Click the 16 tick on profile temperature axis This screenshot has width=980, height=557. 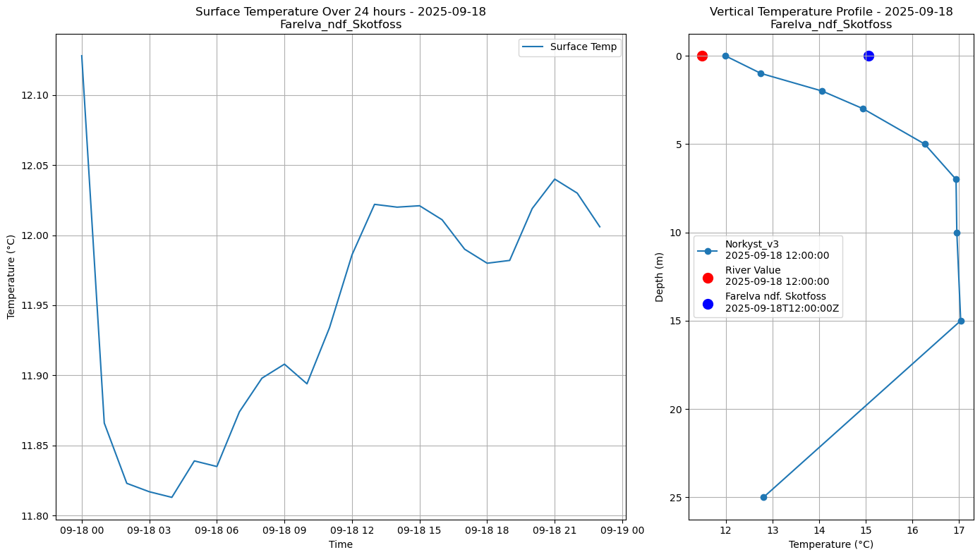[912, 530]
